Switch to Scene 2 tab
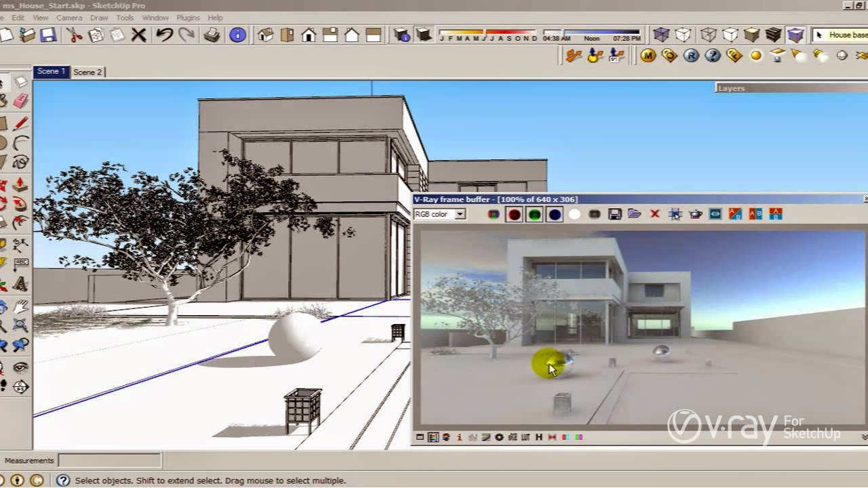The image size is (868, 488). tap(87, 72)
